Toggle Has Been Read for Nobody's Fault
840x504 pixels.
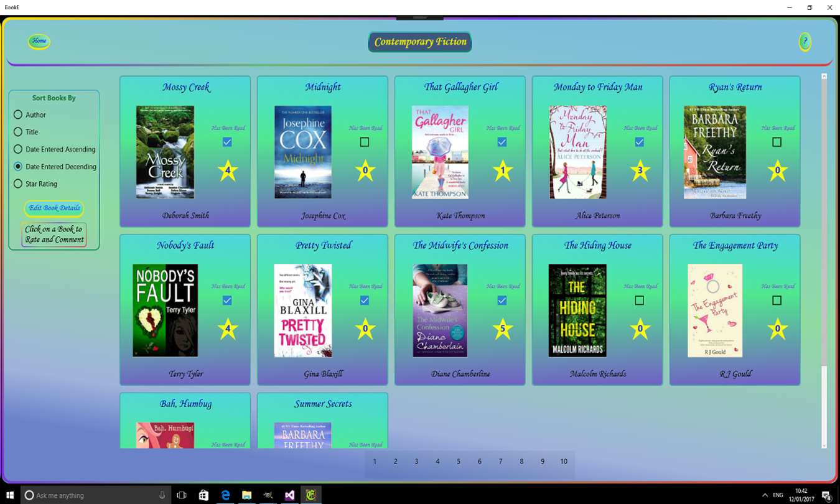point(227,301)
